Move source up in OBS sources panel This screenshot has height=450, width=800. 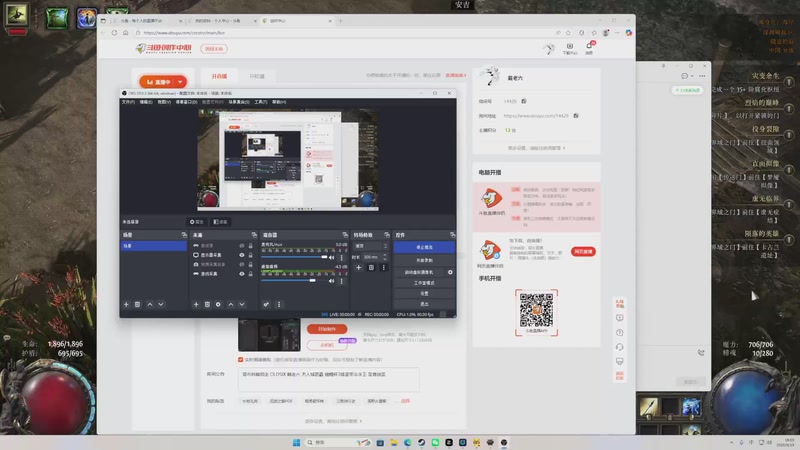231,305
